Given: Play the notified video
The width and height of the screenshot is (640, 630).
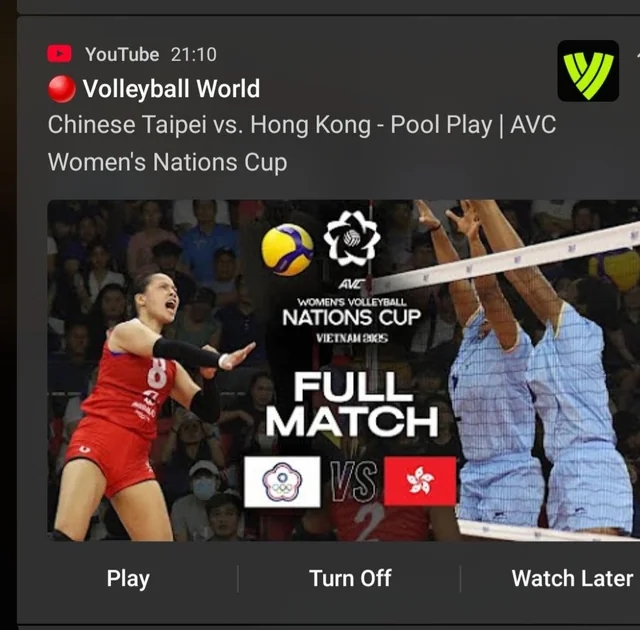Looking at the screenshot, I should click(128, 579).
